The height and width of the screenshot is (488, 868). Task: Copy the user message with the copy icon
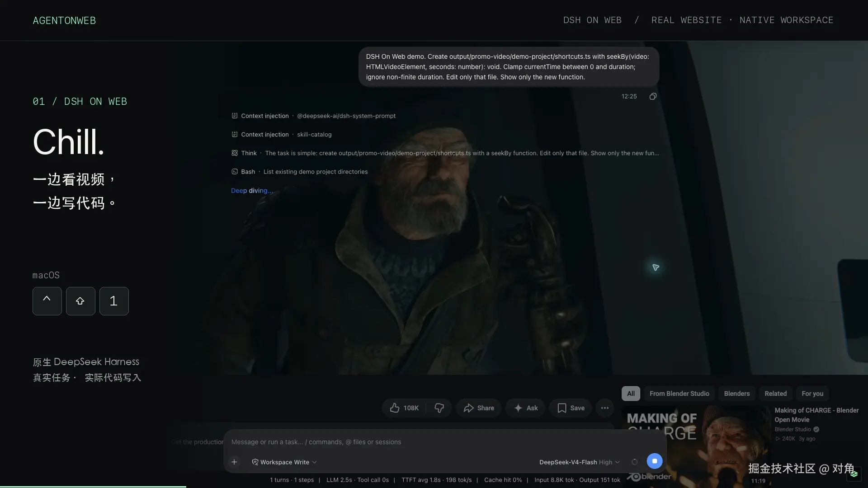click(x=653, y=96)
